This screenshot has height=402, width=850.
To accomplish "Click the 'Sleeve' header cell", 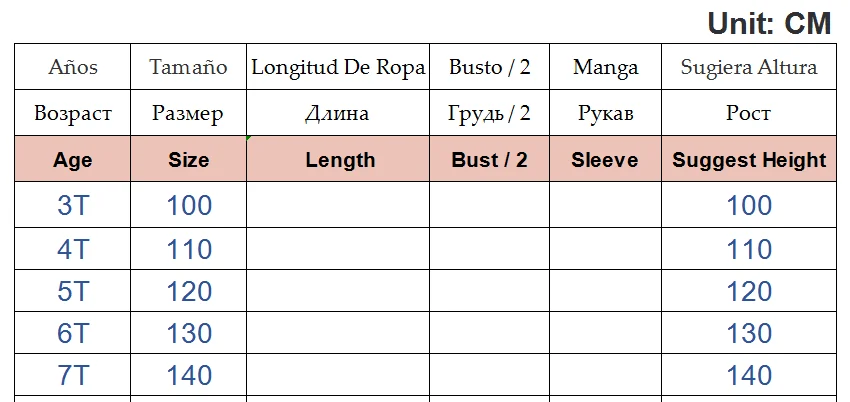I will (x=605, y=160).
